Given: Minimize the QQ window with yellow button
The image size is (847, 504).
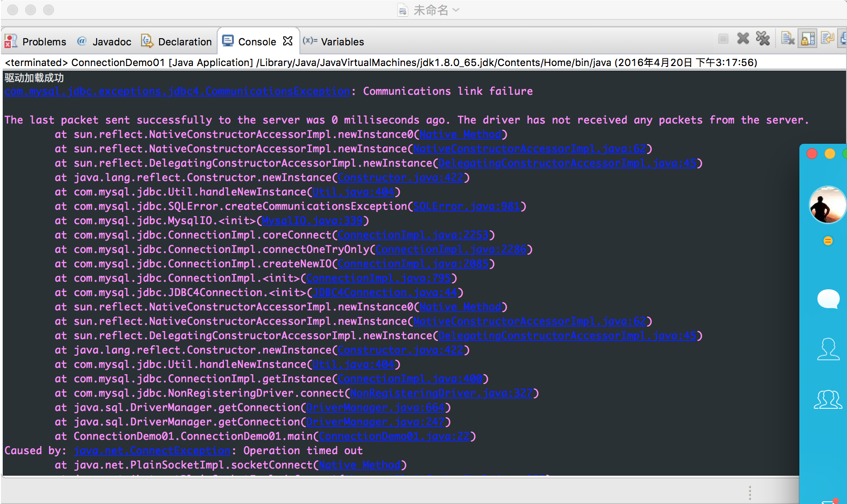Looking at the screenshot, I should point(830,154).
